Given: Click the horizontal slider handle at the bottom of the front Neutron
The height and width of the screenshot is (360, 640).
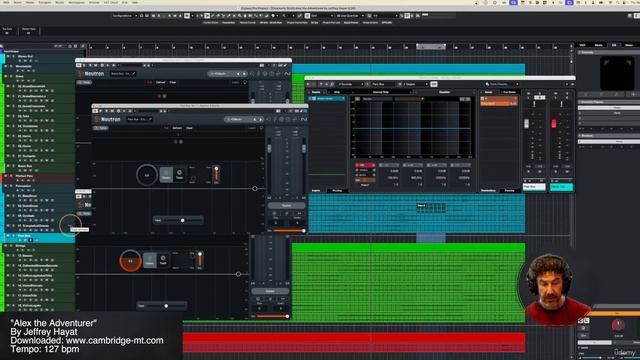Looking at the screenshot, I should click(182, 220).
